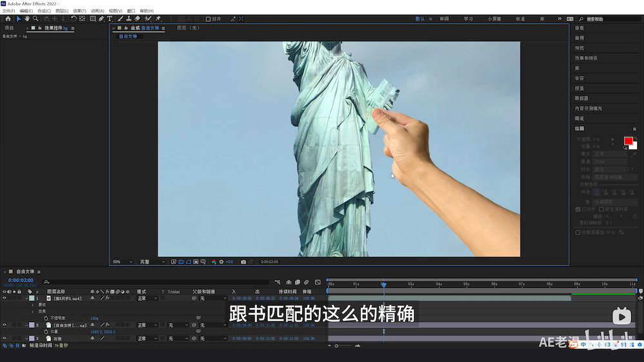
Task: Select the Eraser tool
Action: [x=137, y=19]
